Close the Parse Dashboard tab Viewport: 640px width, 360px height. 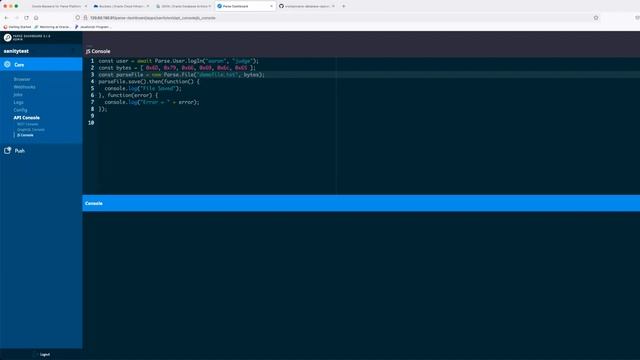[271, 6]
